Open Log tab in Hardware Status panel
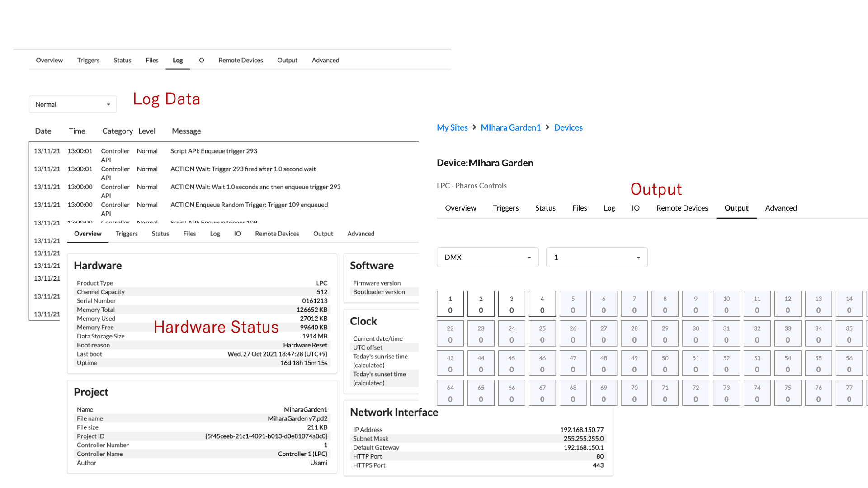 tap(215, 234)
